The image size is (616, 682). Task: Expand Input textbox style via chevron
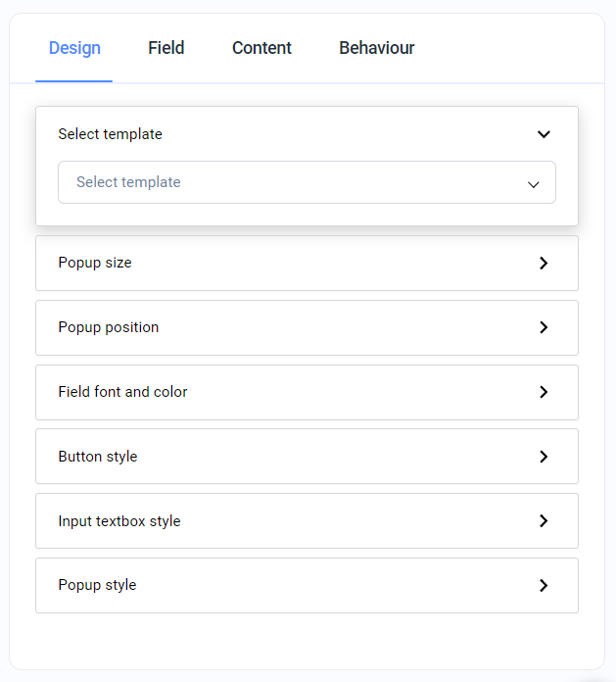tap(544, 521)
